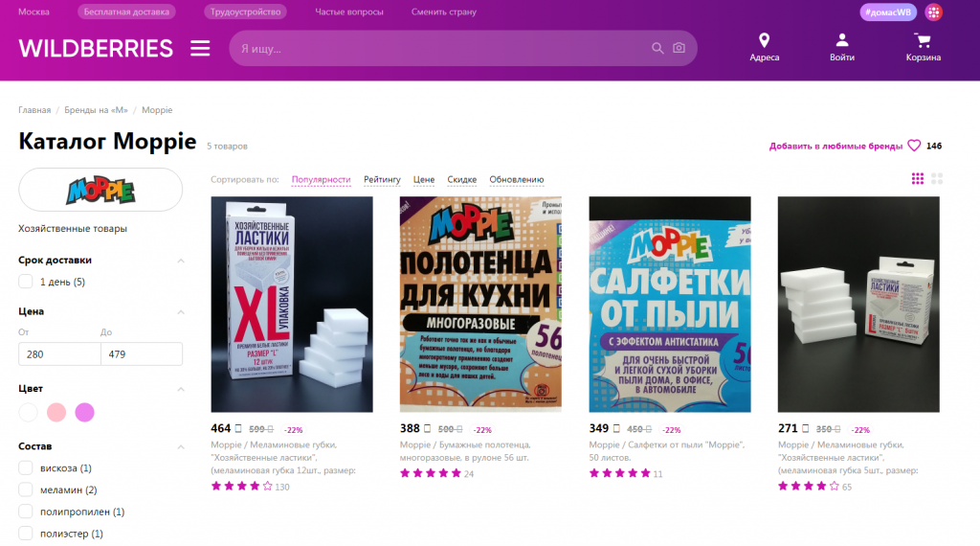Viewport: 980px width, 546px height.
Task: Click the 464 price text
Action: click(x=221, y=428)
